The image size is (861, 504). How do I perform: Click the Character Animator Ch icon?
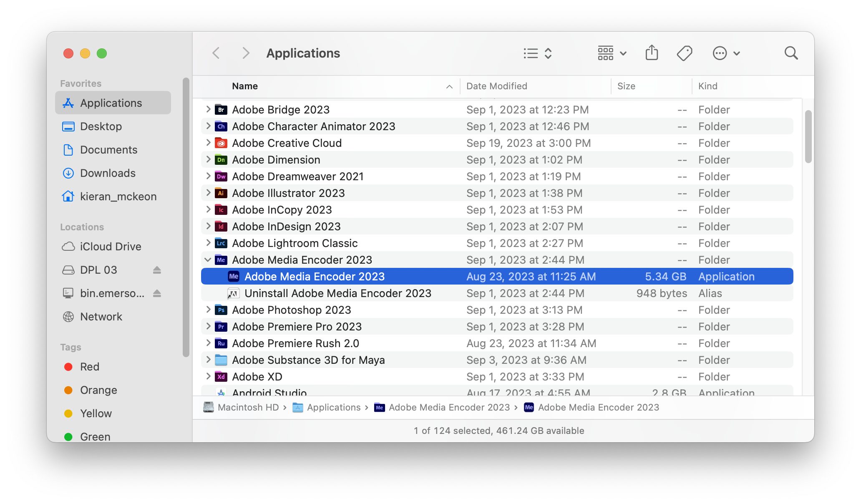221,126
